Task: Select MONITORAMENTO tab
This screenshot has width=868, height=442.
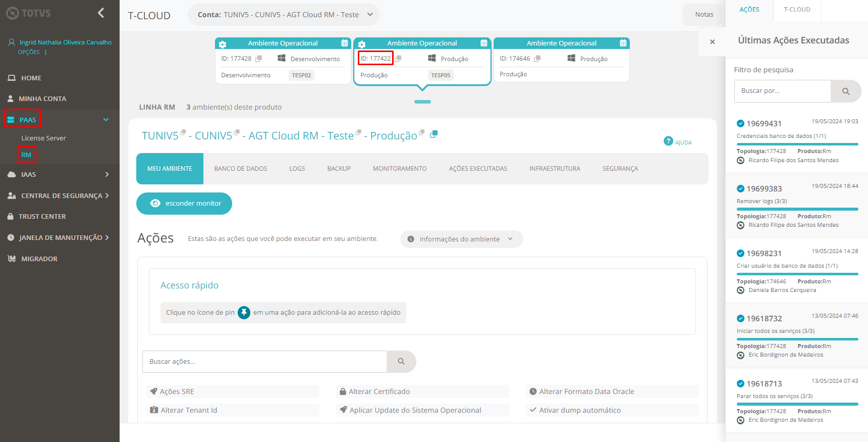Action: click(400, 169)
